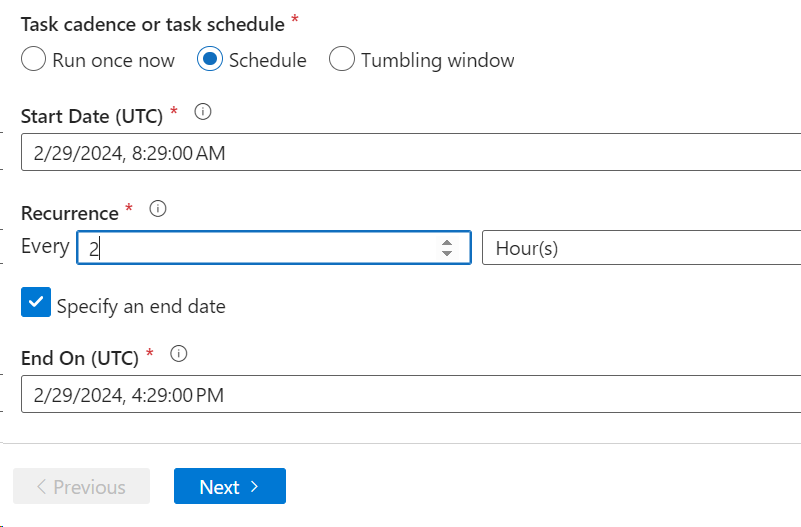Open the info tooltip icon for End On (UTC)
Viewport: 801px width, 527px height.
coord(179,353)
